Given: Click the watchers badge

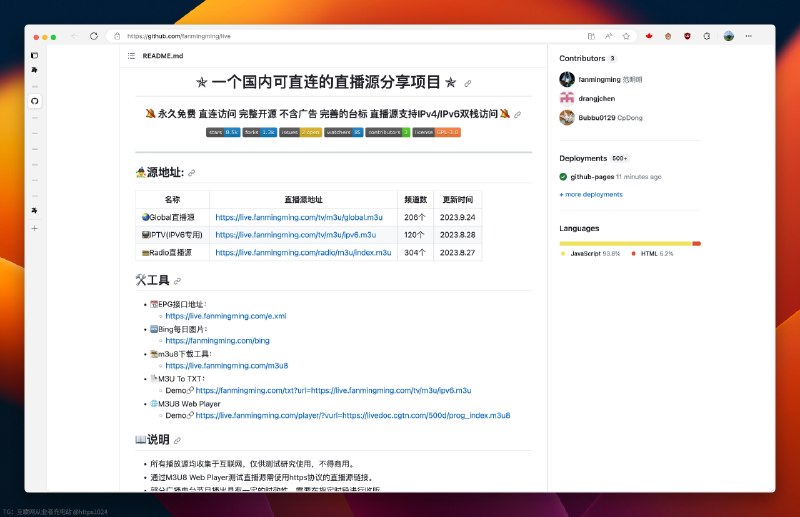Looking at the screenshot, I should click(343, 132).
